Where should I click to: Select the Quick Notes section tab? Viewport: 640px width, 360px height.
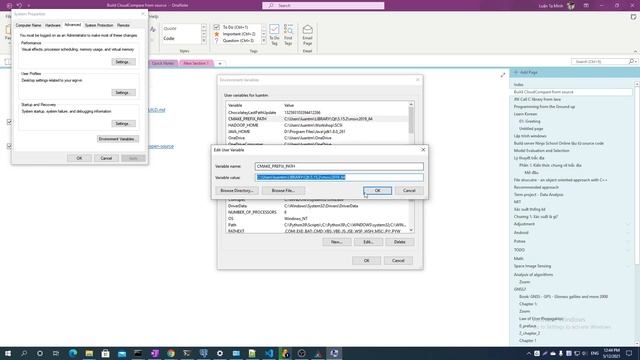[162, 63]
